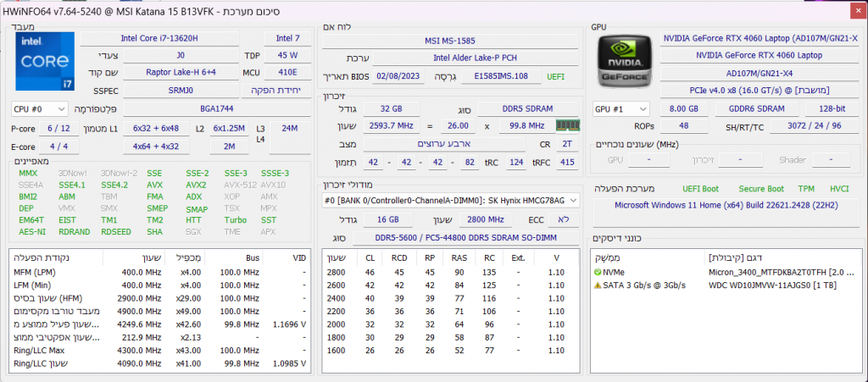Expand the SK Hynix memory module dropdown
The image size is (868, 382).
pyautogui.click(x=451, y=200)
